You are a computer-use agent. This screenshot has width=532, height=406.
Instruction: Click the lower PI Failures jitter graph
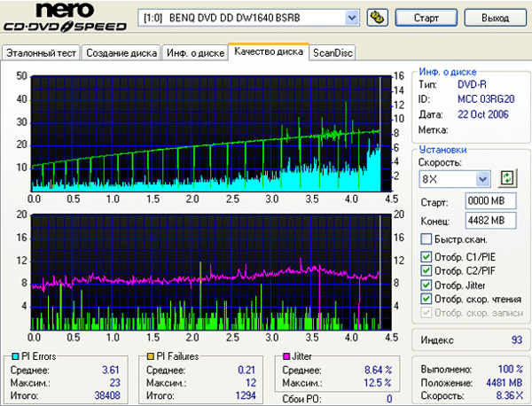click(x=211, y=272)
